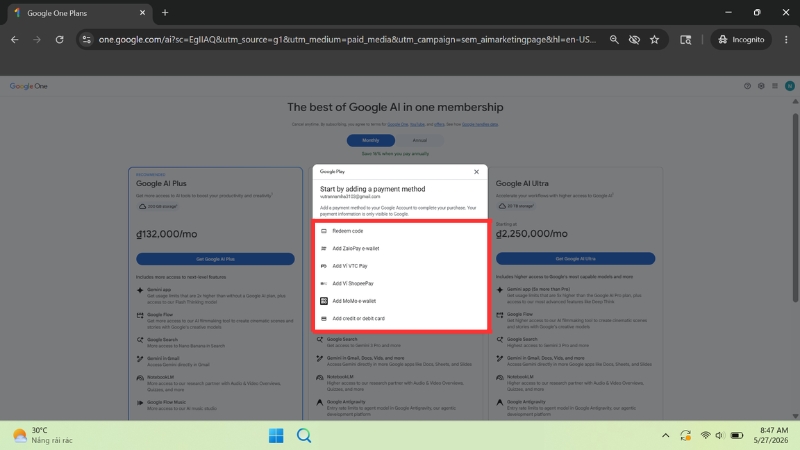
Task: Open a new browser tab
Action: [165, 13]
